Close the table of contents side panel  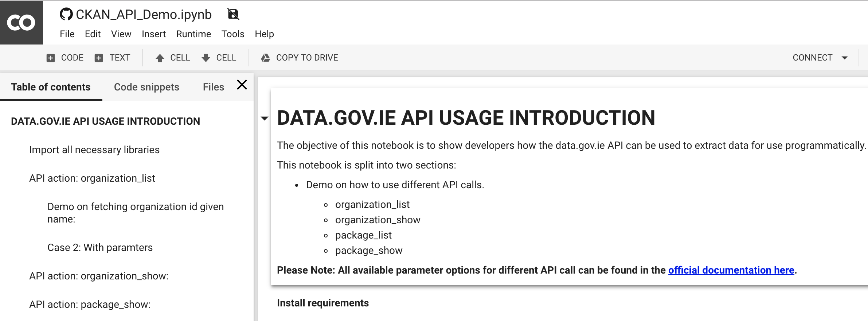(x=242, y=85)
